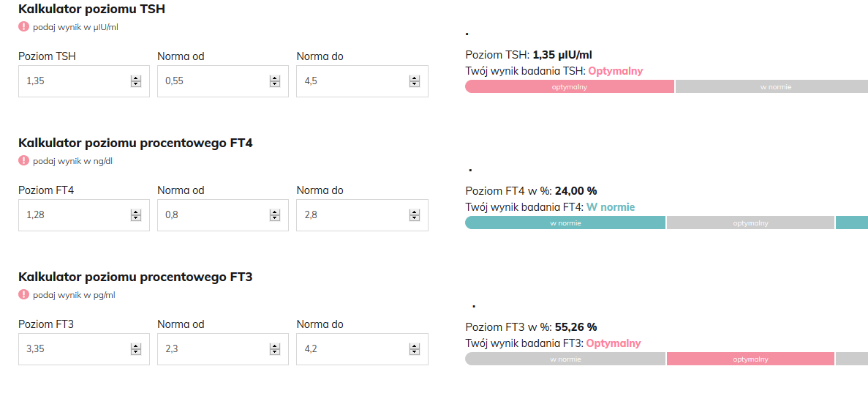Click the FT3 Norma do spinner stepper

(x=415, y=349)
